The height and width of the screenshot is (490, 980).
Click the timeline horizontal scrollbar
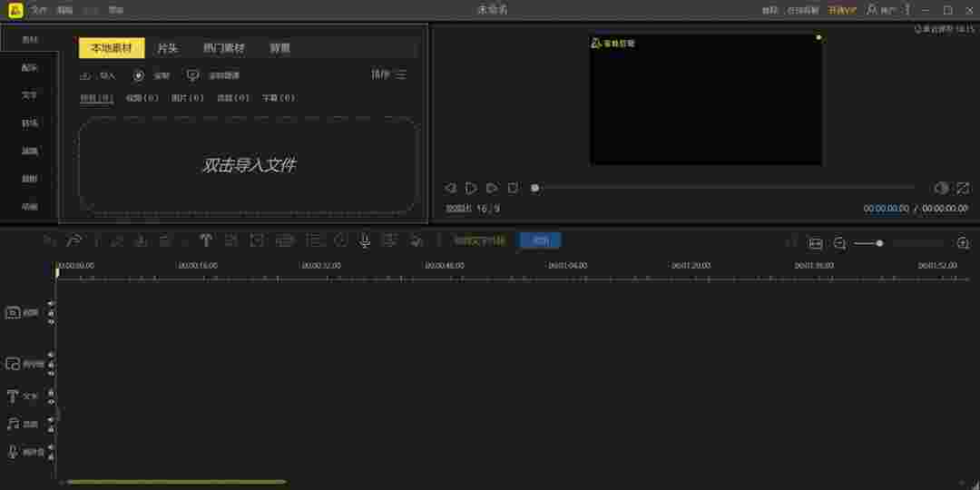(177, 482)
